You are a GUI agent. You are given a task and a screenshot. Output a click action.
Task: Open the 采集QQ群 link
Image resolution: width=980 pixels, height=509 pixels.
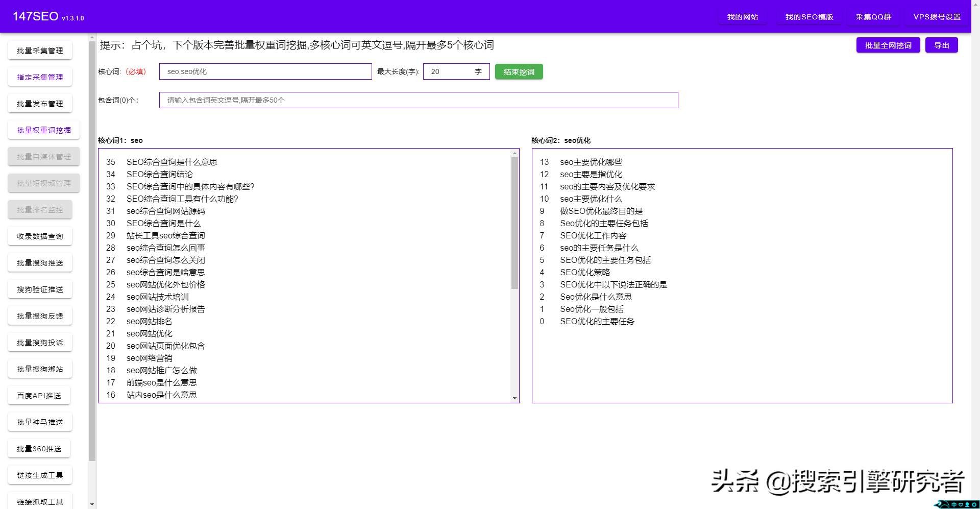[x=873, y=16]
